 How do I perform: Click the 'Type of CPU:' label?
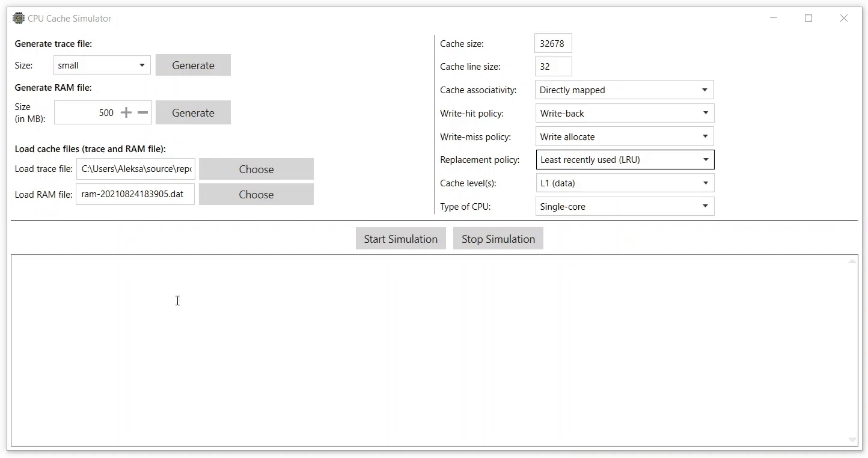point(465,207)
